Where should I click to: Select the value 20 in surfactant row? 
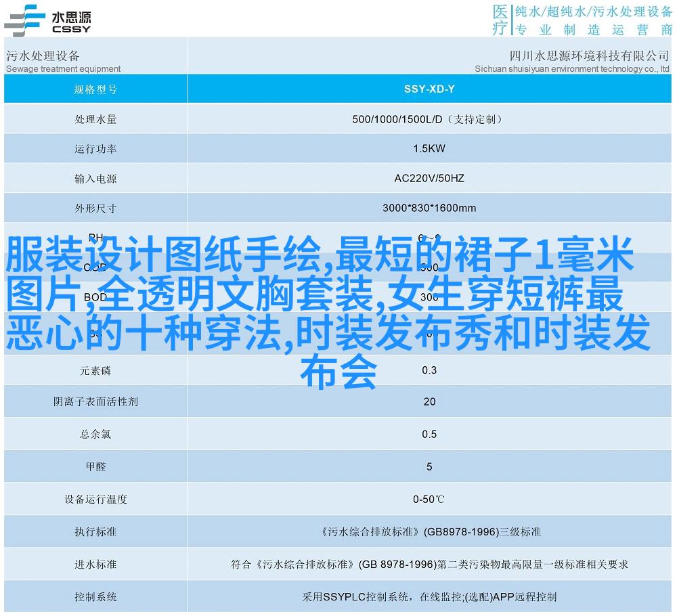pos(429,401)
